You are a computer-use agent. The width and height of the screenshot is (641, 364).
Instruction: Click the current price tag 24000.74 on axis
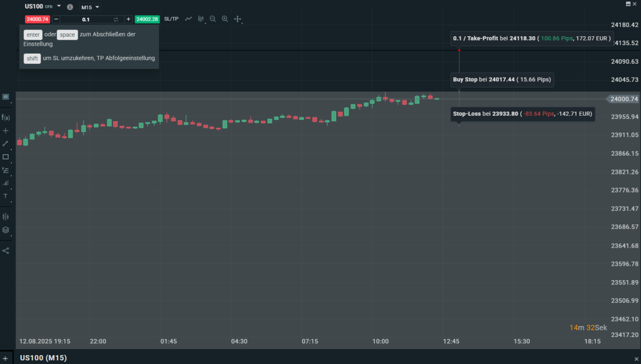tap(623, 99)
